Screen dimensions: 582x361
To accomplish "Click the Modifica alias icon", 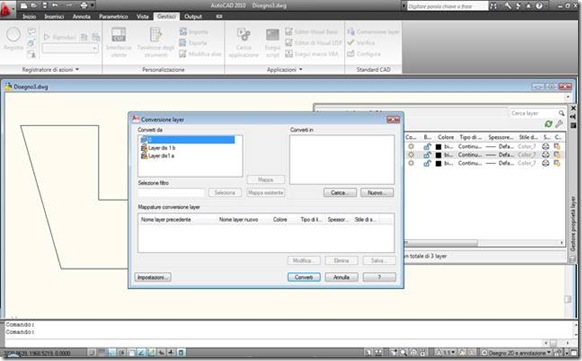I will pos(183,54).
